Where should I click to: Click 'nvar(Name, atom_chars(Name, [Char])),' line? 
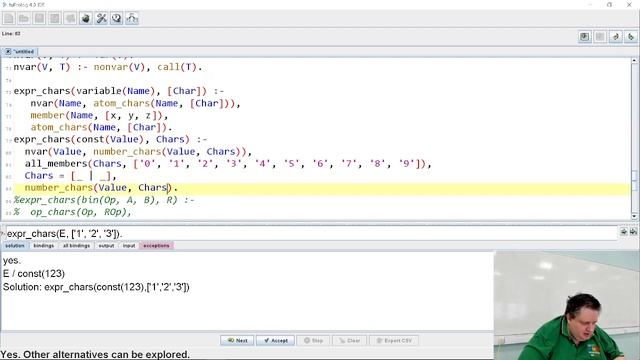[136, 104]
